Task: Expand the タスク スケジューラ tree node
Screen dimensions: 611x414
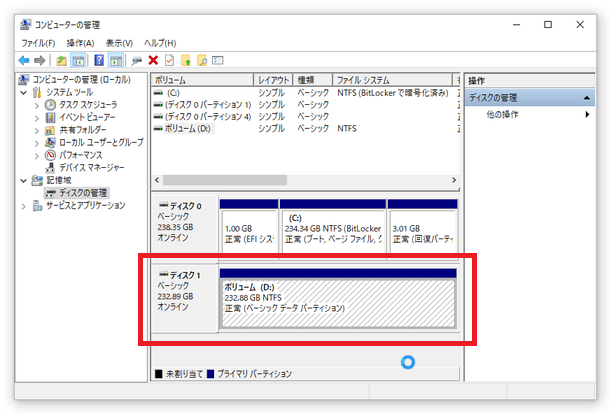Action: point(37,105)
